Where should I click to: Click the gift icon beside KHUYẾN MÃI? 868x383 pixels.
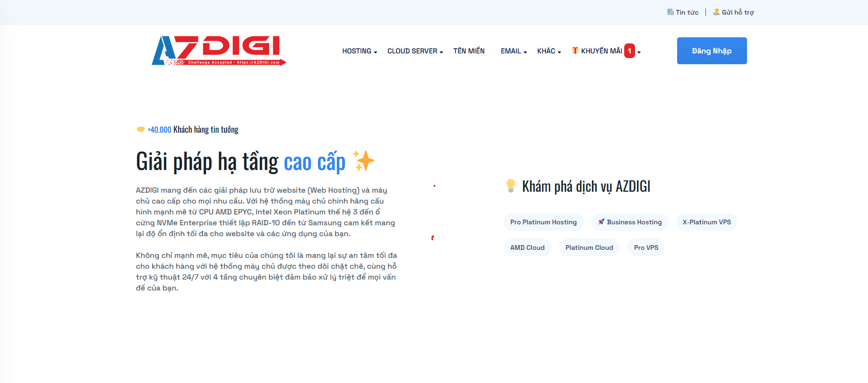[575, 50]
